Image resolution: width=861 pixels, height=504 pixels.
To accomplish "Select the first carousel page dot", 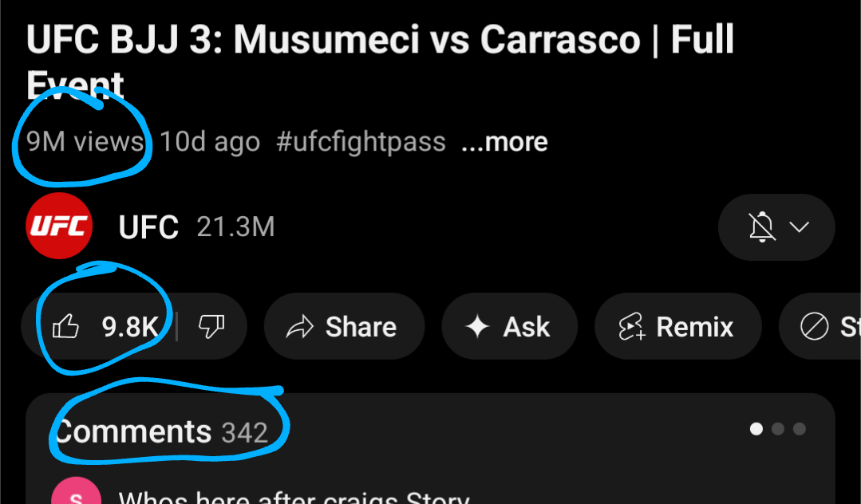I will pos(756,429).
